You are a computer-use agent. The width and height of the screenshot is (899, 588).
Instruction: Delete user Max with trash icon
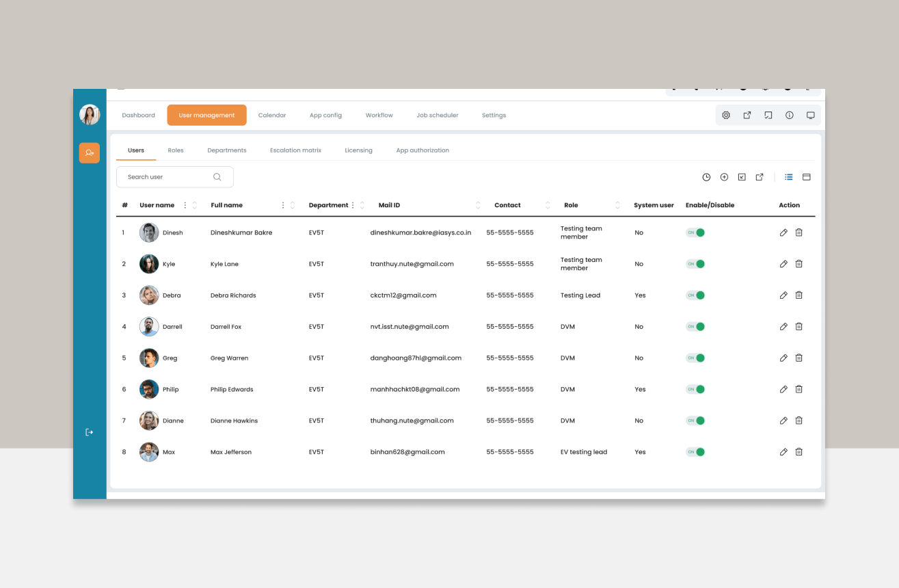pyautogui.click(x=799, y=452)
